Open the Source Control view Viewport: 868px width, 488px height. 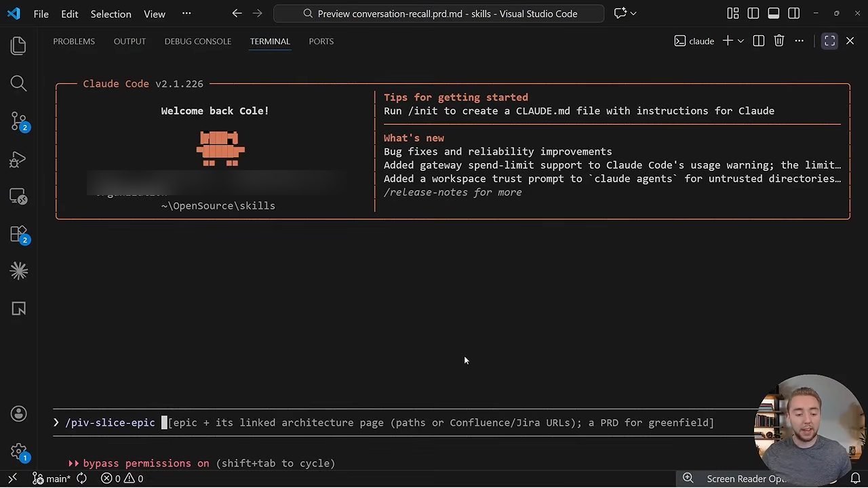tap(18, 121)
